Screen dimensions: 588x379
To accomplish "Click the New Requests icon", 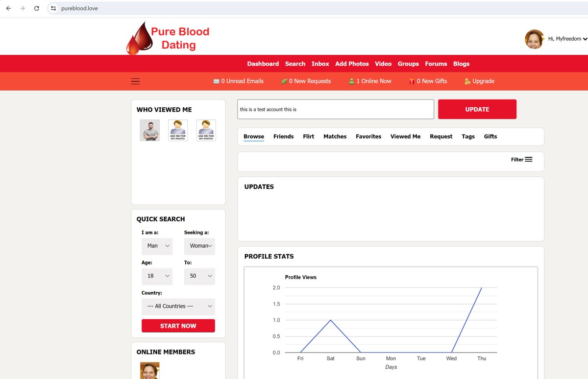I will coord(284,81).
